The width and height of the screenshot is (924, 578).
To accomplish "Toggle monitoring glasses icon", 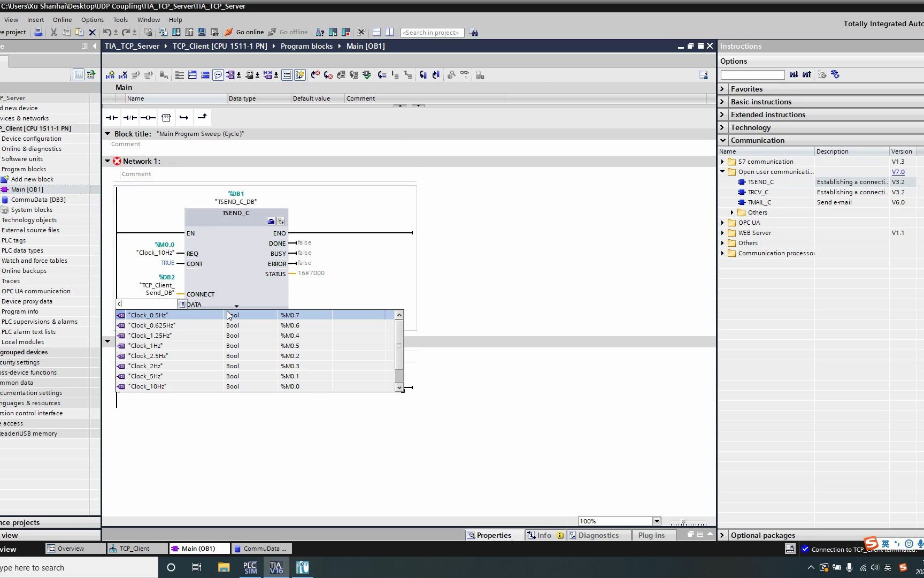I will coord(465,75).
